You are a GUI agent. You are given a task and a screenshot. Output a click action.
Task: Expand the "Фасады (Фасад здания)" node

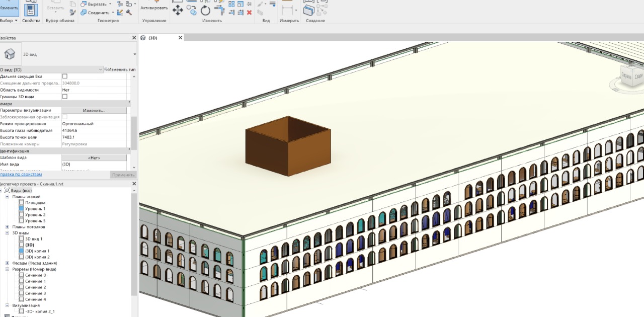pyautogui.click(x=8, y=263)
